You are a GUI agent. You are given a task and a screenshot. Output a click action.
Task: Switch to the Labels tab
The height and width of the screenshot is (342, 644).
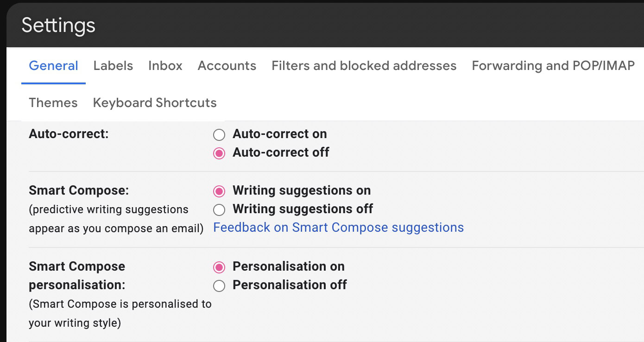click(x=113, y=66)
